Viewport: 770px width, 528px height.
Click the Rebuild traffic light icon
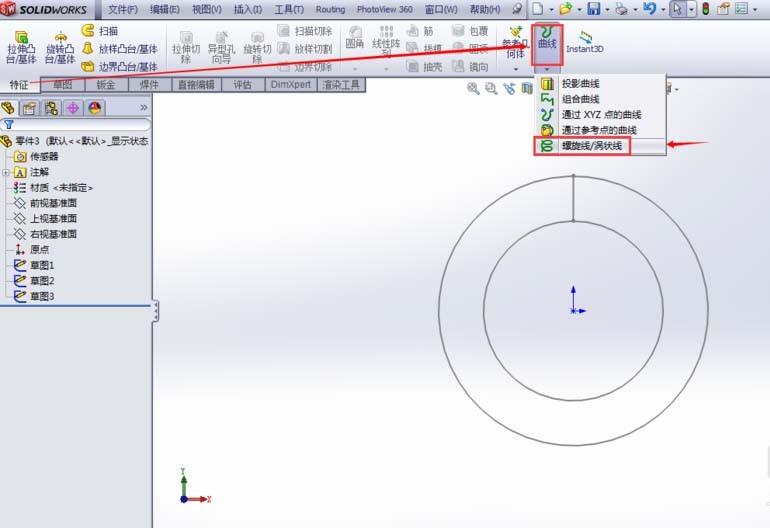tap(706, 8)
